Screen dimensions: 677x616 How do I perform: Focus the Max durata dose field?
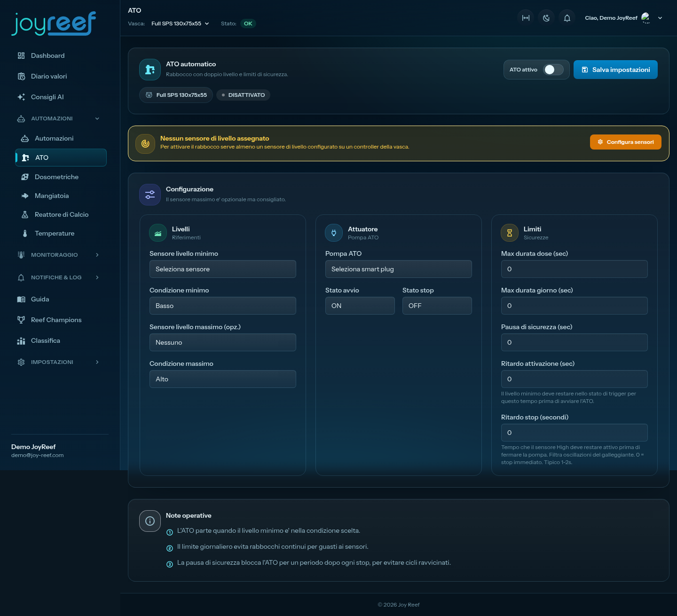point(575,269)
